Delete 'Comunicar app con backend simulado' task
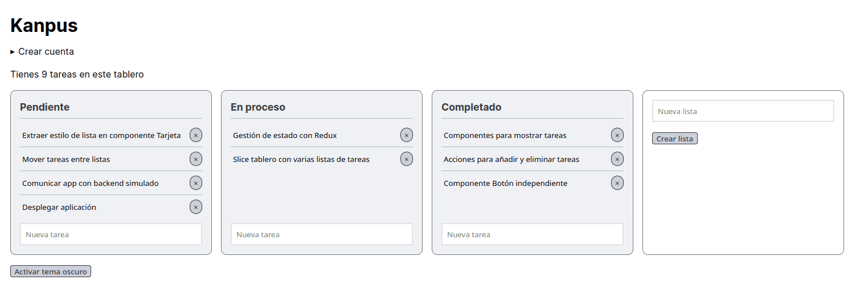The image size is (868, 296). [x=196, y=183]
